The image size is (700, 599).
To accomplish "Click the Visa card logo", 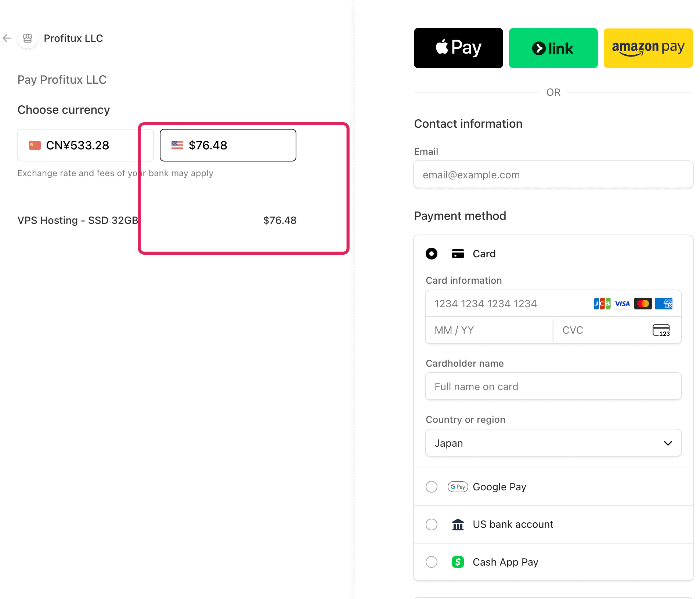I will [x=623, y=304].
